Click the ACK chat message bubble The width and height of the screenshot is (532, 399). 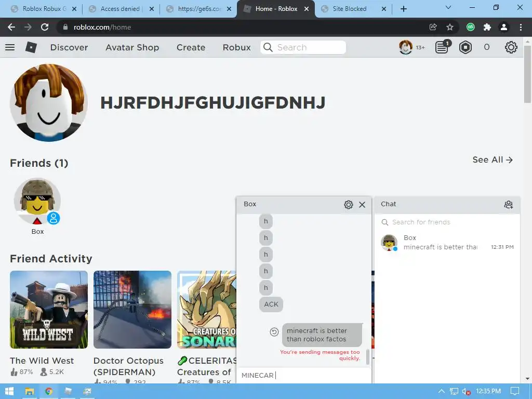[x=271, y=304]
